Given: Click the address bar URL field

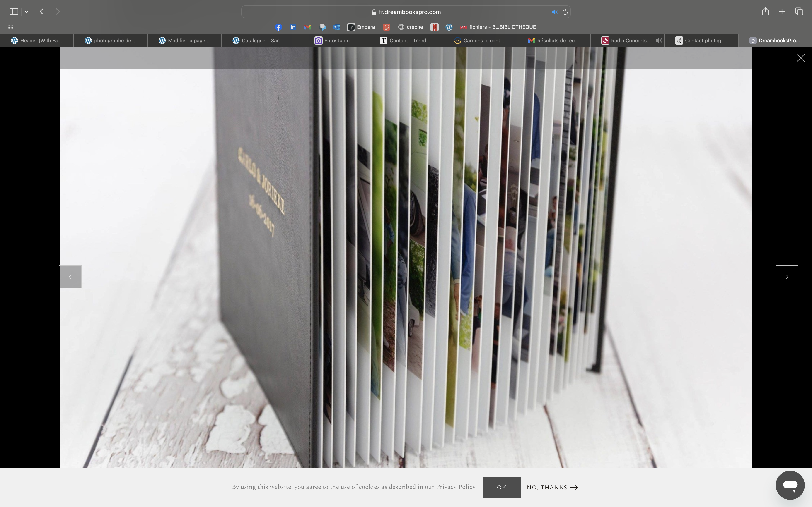Looking at the screenshot, I should pyautogui.click(x=409, y=12).
